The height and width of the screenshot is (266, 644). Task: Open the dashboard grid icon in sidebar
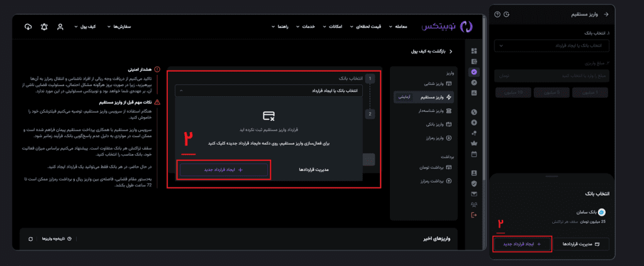point(474,51)
